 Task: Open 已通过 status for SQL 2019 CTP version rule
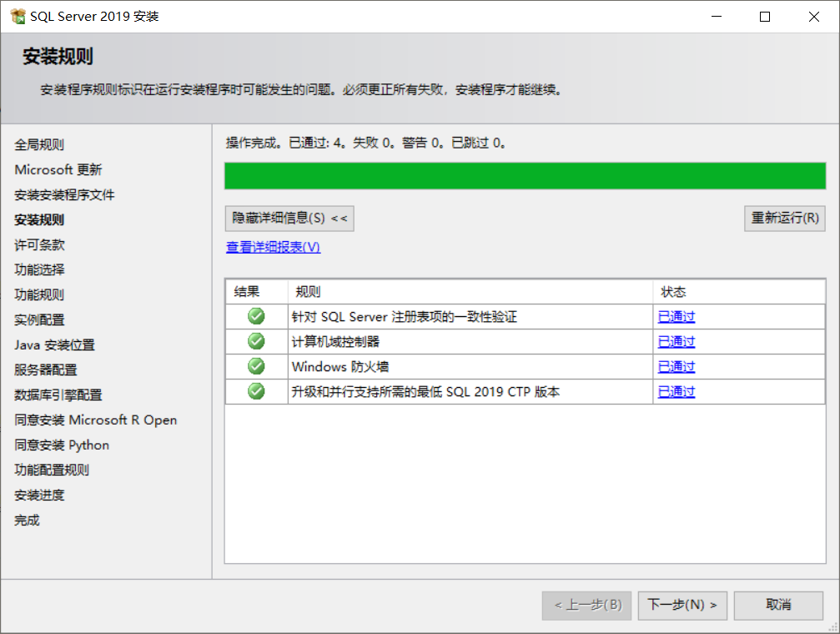[676, 392]
